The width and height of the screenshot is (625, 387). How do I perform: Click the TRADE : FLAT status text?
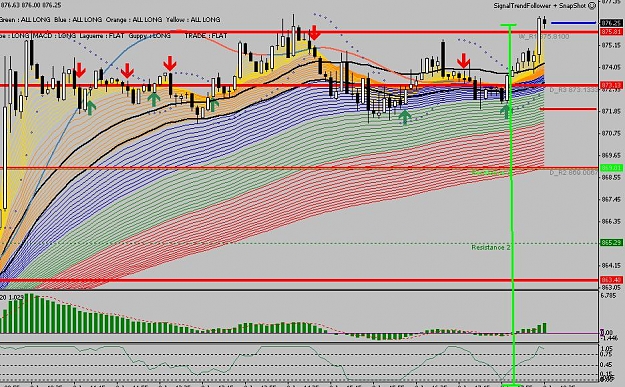pos(206,35)
